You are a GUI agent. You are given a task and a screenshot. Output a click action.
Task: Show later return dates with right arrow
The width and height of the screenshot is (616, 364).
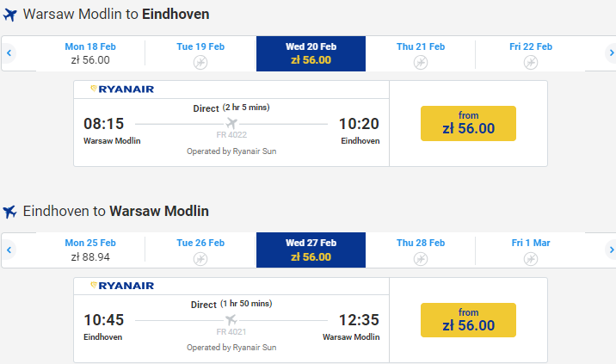click(612, 250)
